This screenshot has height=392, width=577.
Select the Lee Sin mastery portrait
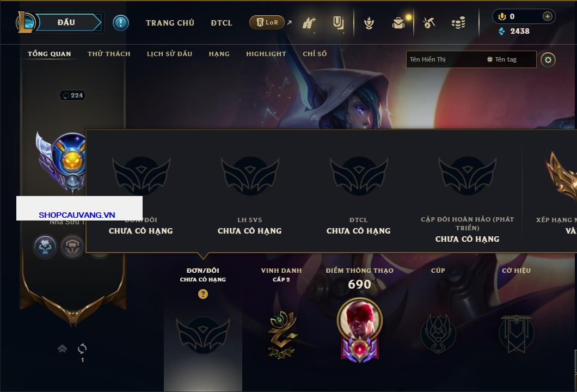click(359, 329)
